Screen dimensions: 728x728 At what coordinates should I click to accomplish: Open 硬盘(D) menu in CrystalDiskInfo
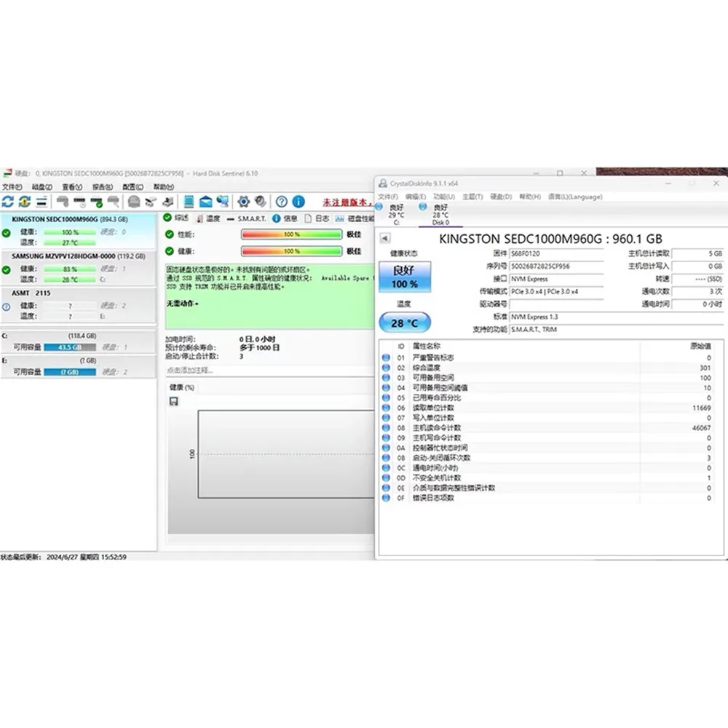pyautogui.click(x=501, y=197)
